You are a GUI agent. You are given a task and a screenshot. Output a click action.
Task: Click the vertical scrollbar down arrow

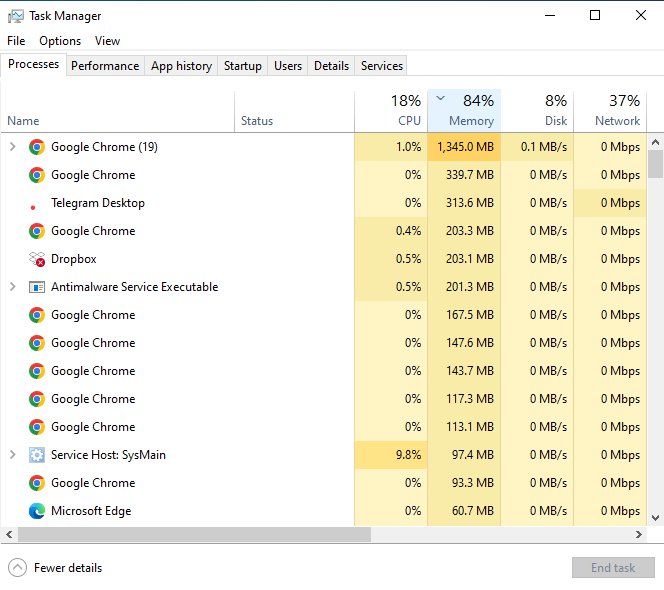coord(655,518)
